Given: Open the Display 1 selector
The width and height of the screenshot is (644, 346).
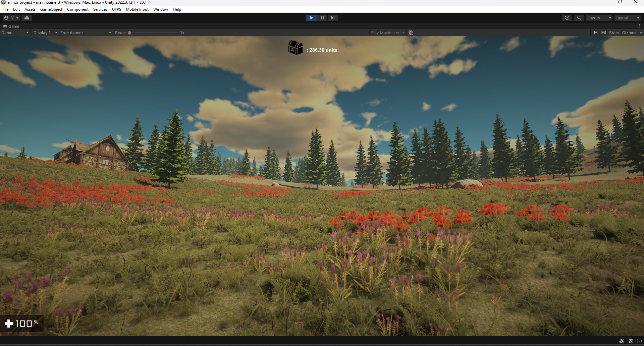Looking at the screenshot, I should pyautogui.click(x=45, y=33).
